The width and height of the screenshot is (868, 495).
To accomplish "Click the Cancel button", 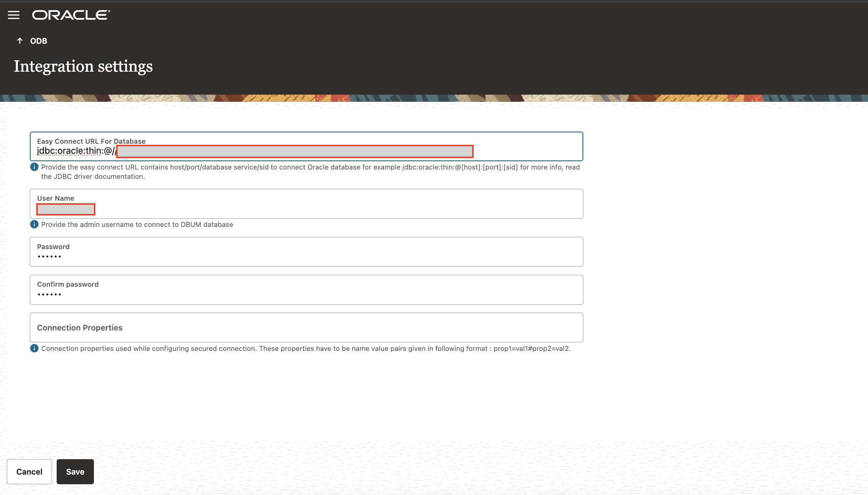I will pos(29,472).
